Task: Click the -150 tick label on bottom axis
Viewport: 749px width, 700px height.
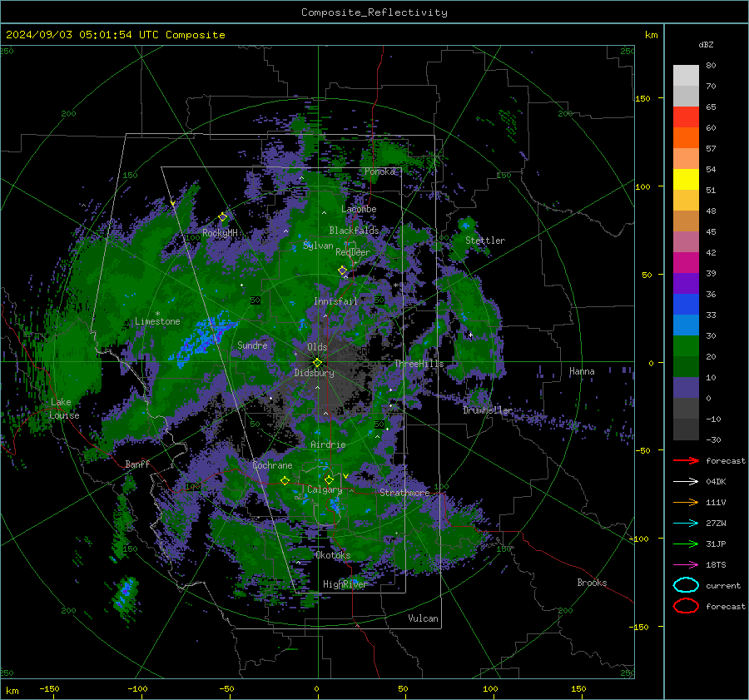Action: click(x=49, y=688)
